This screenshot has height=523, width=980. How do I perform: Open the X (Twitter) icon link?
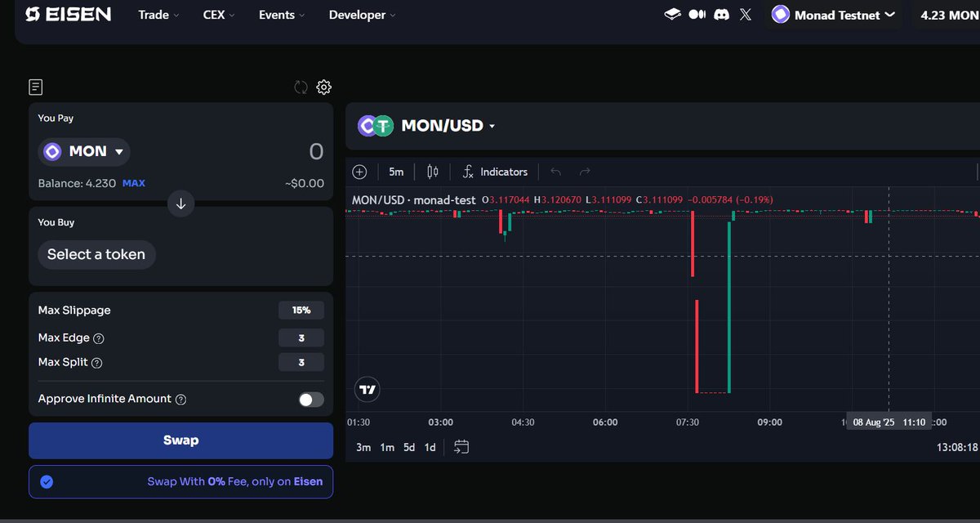point(746,15)
